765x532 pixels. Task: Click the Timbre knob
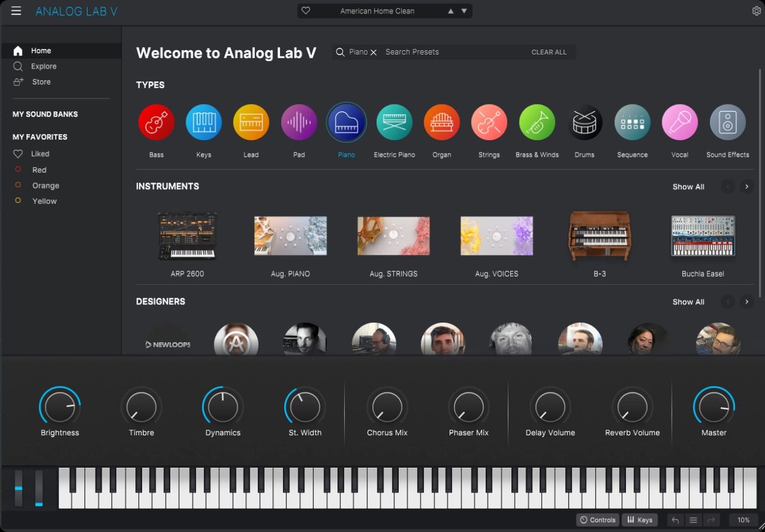(x=142, y=406)
